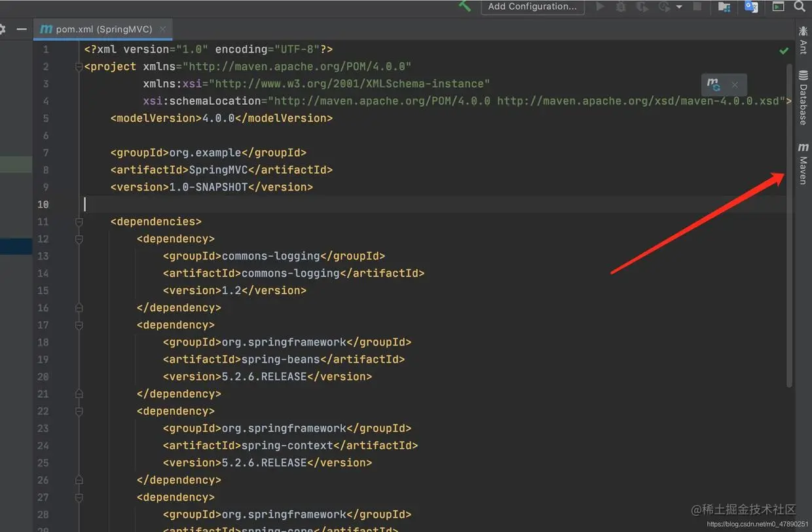Close the pom.xml (SpringMVC) tab
The height and width of the screenshot is (532, 812).
(x=162, y=29)
